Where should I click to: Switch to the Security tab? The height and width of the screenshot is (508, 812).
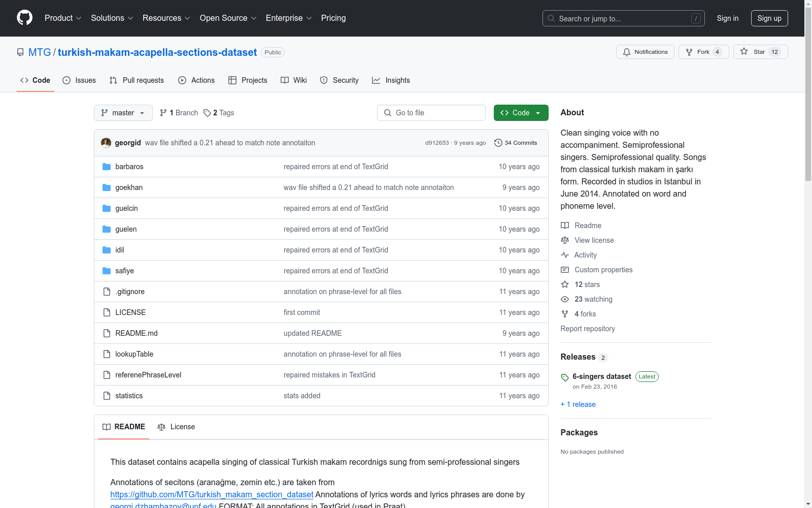[340, 80]
